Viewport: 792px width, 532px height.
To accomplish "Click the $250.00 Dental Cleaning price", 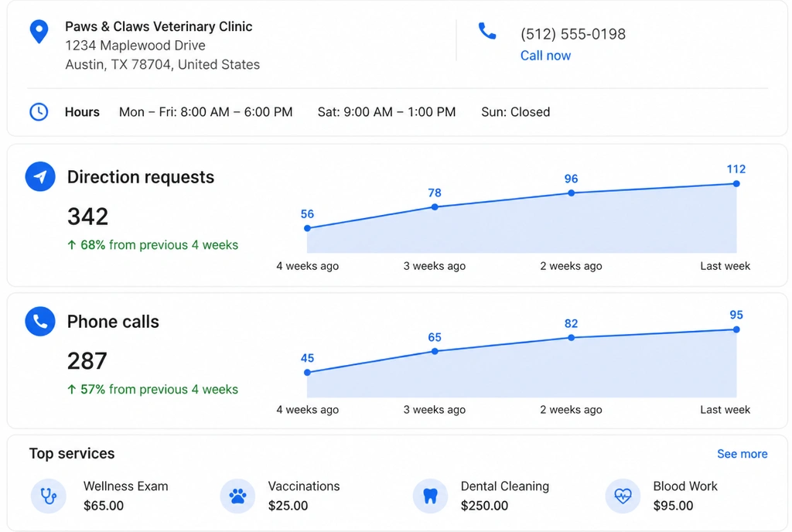I will point(484,506).
